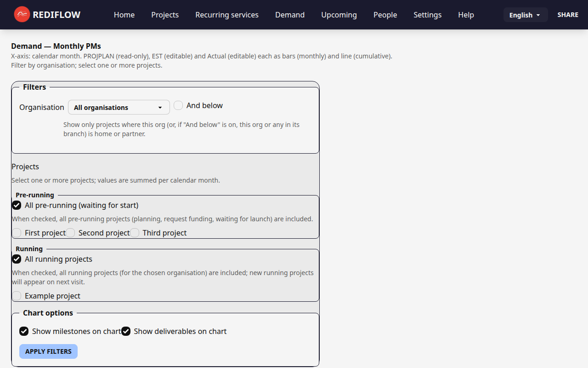Viewport: 588px width, 368px height.
Task: Disable All running projects
Action: coord(17,259)
